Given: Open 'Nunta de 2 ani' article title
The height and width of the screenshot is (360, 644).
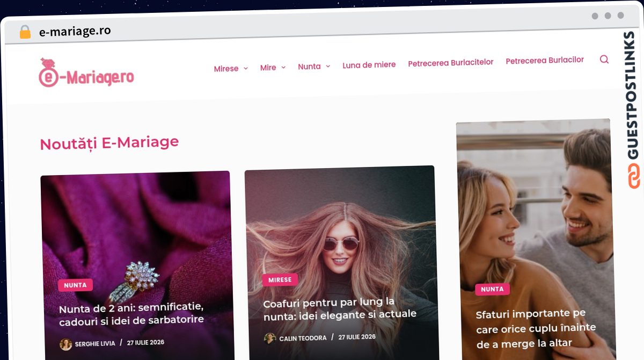Looking at the screenshot, I should point(131,314).
